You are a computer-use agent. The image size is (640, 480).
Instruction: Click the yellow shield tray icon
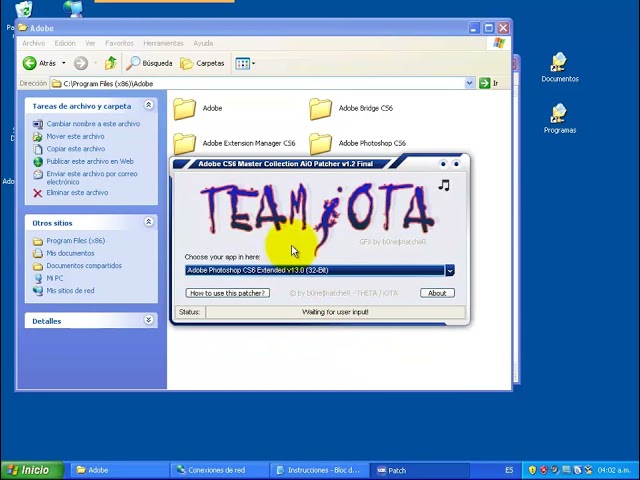532,470
